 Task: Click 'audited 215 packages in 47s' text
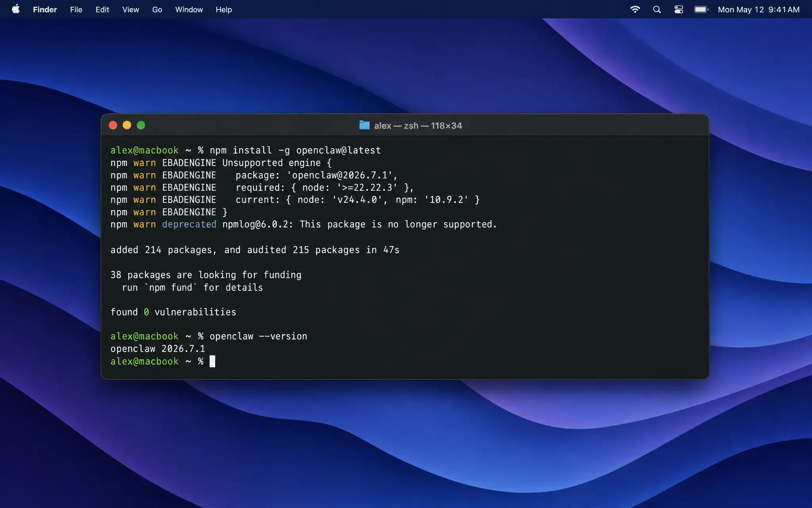[323, 250]
